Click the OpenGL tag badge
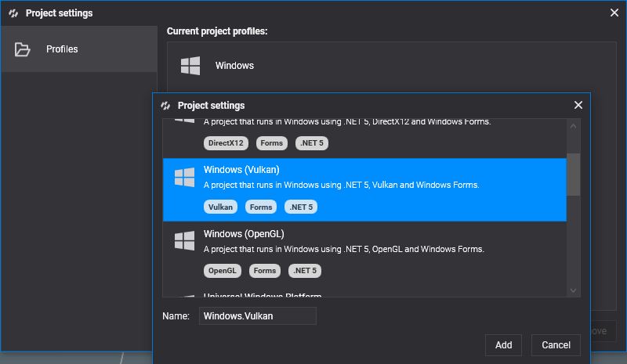Screen dimensions: 627x364 [x=222, y=271]
